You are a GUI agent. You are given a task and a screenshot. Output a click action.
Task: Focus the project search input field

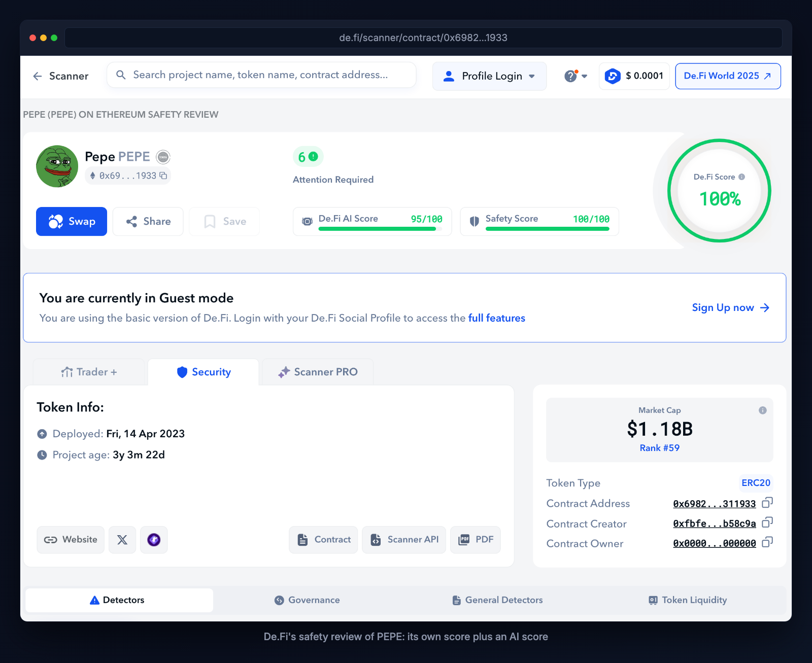coord(262,75)
